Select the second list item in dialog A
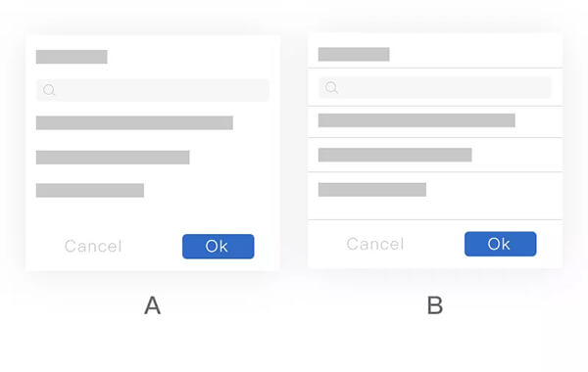The height and width of the screenshot is (372, 588). coord(113,158)
